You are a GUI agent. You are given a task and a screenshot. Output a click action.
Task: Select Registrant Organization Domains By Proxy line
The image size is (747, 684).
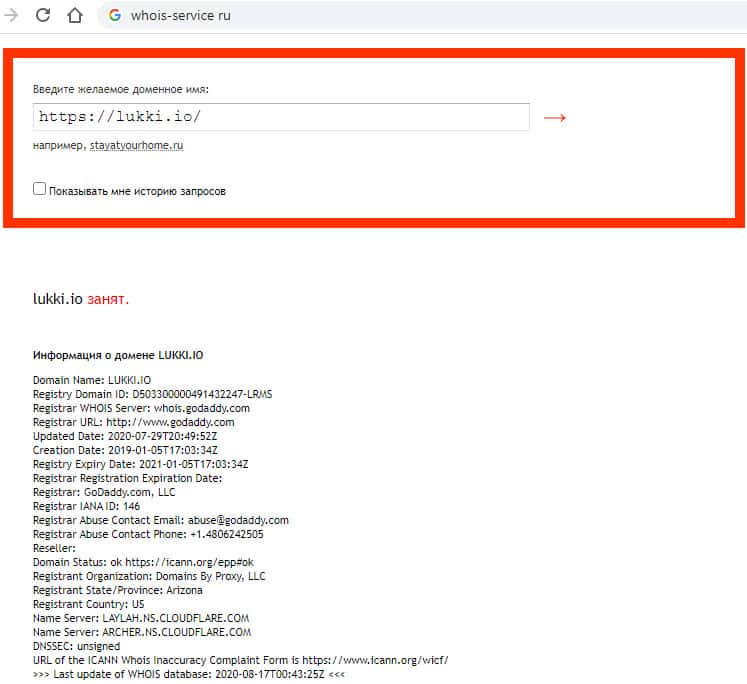click(149, 576)
